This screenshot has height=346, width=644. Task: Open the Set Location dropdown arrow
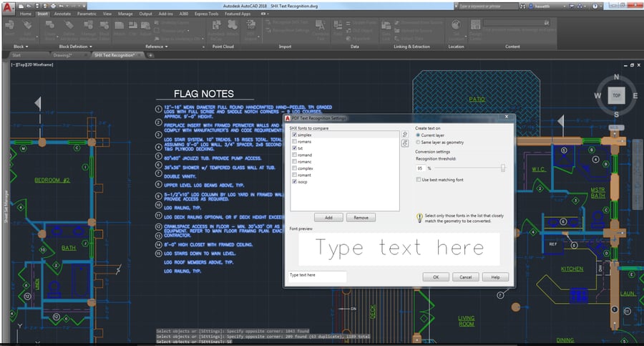(466, 37)
